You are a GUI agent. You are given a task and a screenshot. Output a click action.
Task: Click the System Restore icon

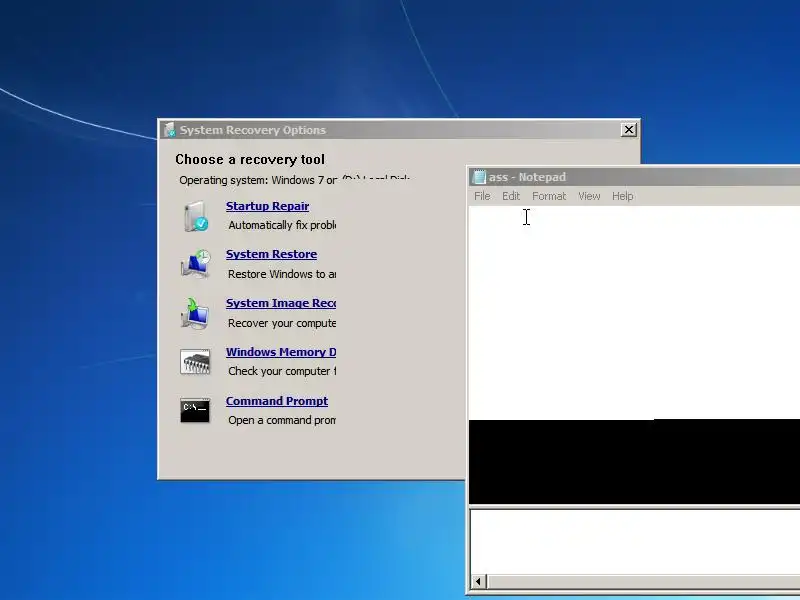[195, 264]
